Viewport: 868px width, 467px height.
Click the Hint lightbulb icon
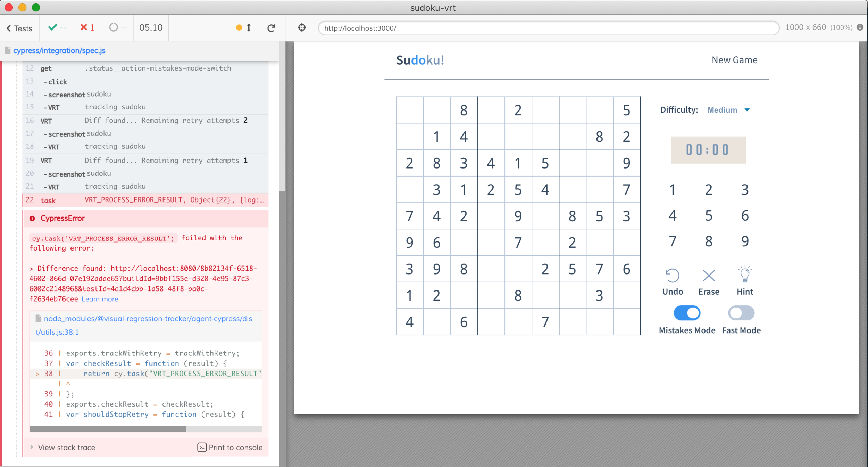(x=745, y=275)
